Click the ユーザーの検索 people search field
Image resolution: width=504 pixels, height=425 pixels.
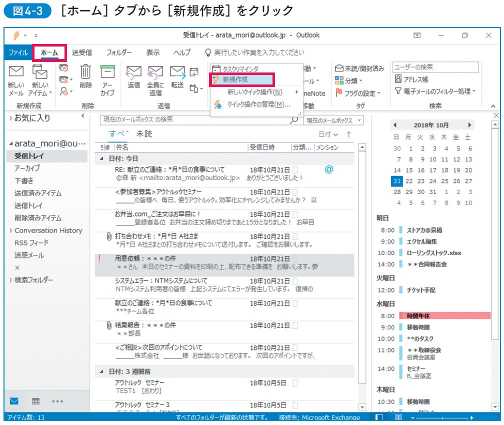pyautogui.click(x=435, y=67)
